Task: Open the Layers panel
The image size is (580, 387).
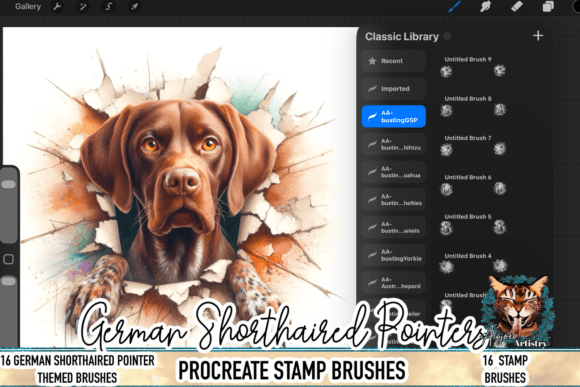Action: tap(548, 6)
